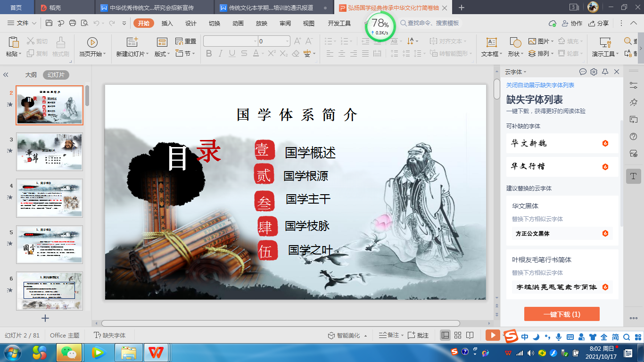The image size is (644, 362).
Task: Start slideshow from current page icon
Action: tap(92, 42)
